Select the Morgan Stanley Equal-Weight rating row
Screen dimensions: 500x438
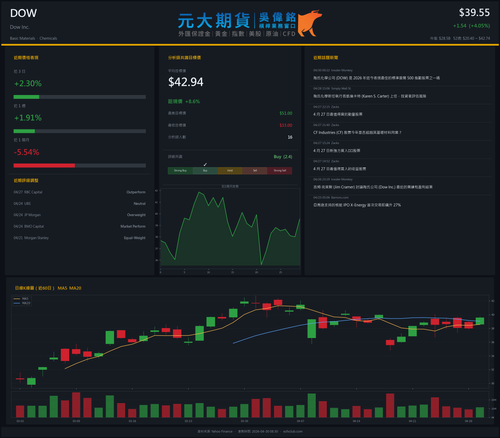(79, 238)
